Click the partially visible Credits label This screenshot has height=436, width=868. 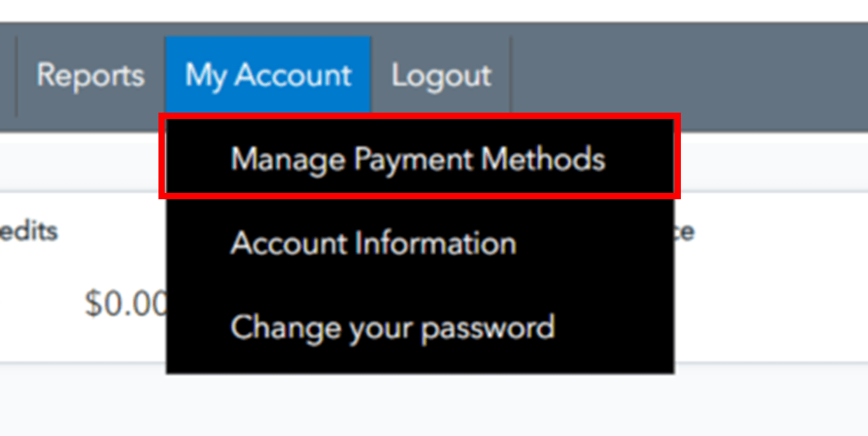[x=29, y=230]
